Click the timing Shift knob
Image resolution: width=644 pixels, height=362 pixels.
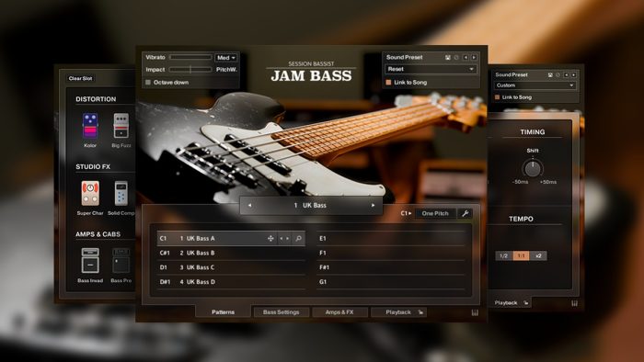click(533, 168)
